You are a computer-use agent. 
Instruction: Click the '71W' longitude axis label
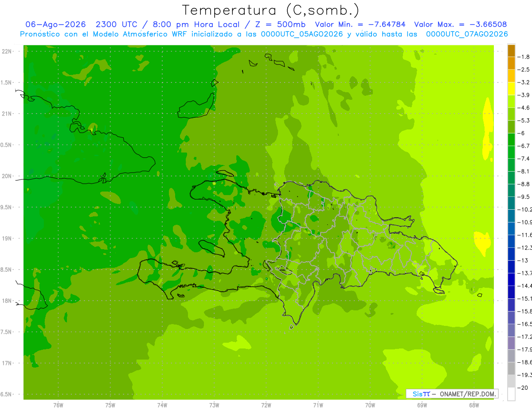pos(318,405)
